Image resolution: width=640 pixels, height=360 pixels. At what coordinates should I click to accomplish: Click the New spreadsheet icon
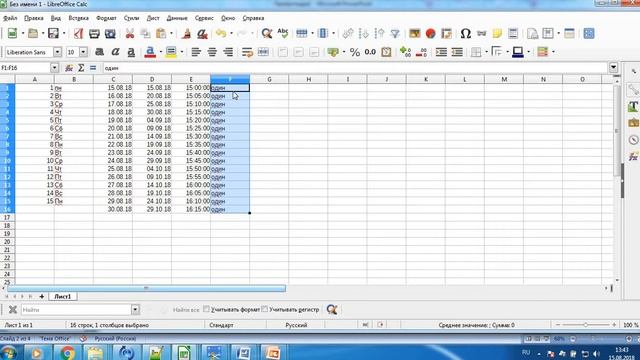tap(12, 33)
